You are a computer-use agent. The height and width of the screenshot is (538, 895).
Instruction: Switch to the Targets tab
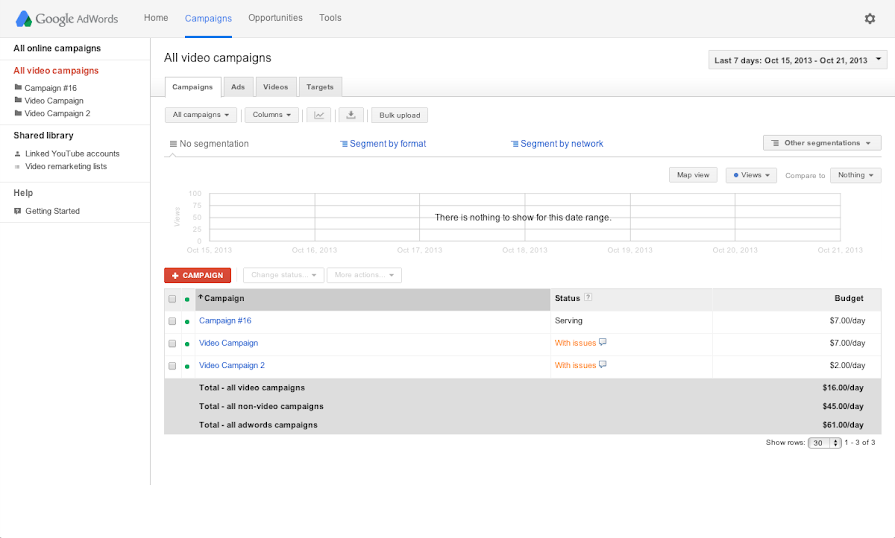click(320, 87)
